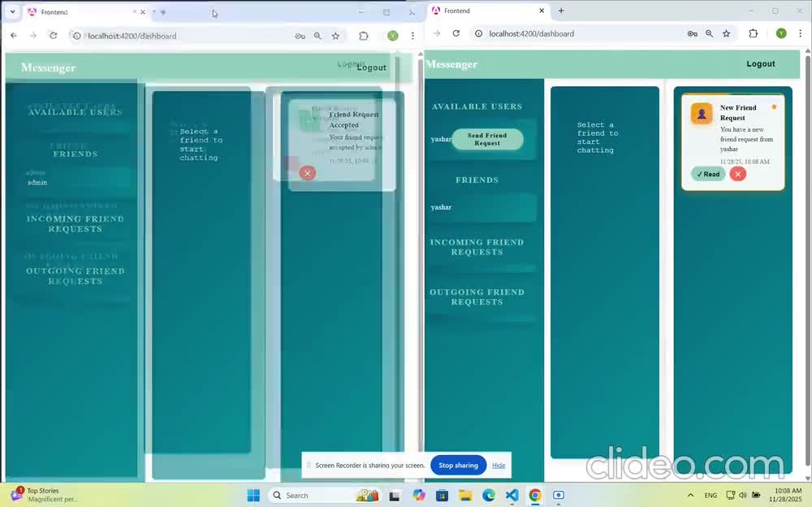Open Copilot from the taskbar
This screenshot has width=812, height=507.
(x=418, y=495)
